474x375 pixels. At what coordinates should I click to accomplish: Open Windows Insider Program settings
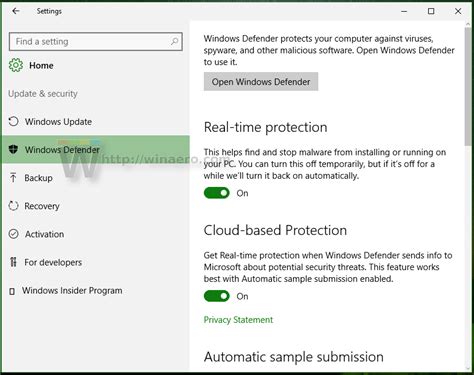[96, 290]
